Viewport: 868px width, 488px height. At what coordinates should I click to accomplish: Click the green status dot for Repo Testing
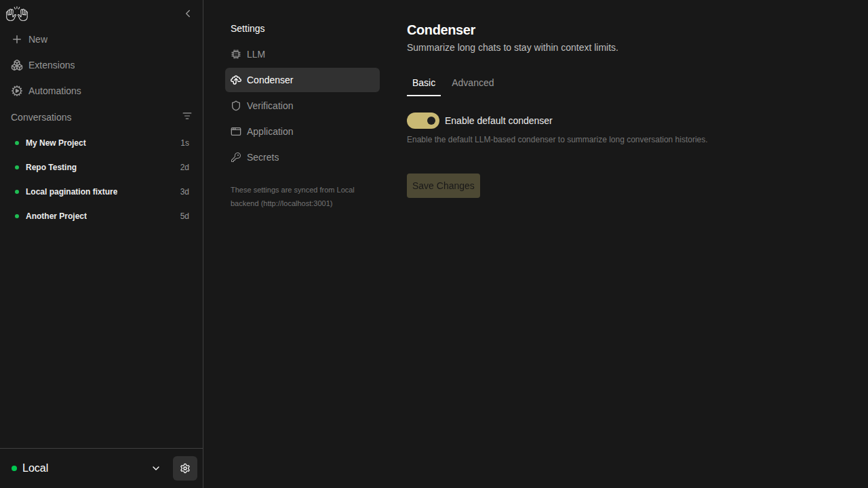coord(17,167)
